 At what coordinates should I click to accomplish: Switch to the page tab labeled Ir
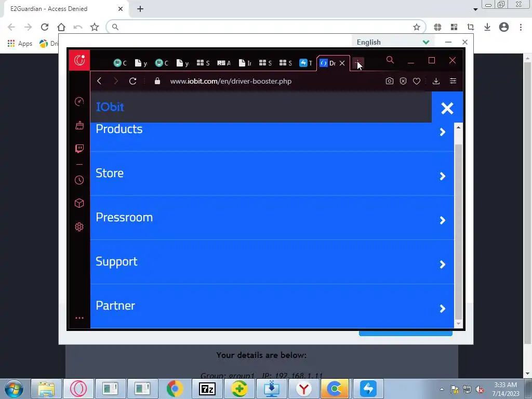tap(245, 63)
